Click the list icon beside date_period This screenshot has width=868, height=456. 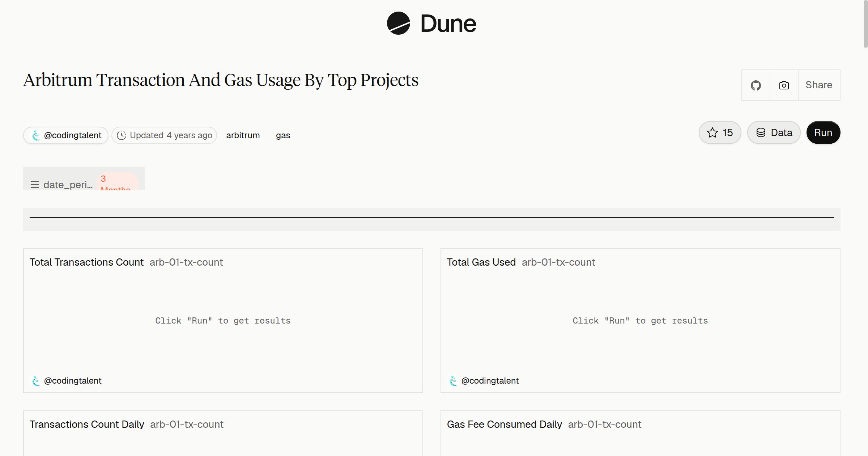(35, 185)
